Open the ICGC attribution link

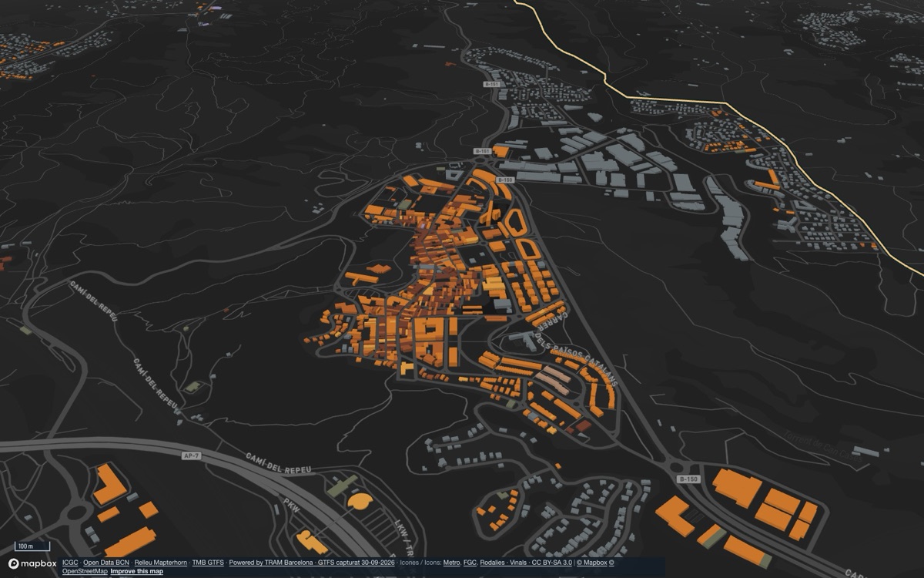[70, 563]
